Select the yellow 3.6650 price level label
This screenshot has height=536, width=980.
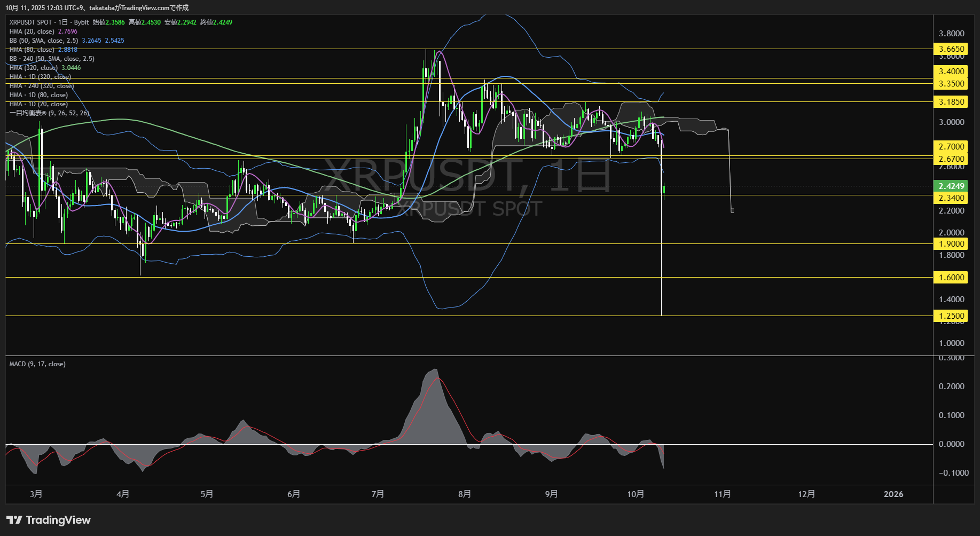(x=951, y=49)
